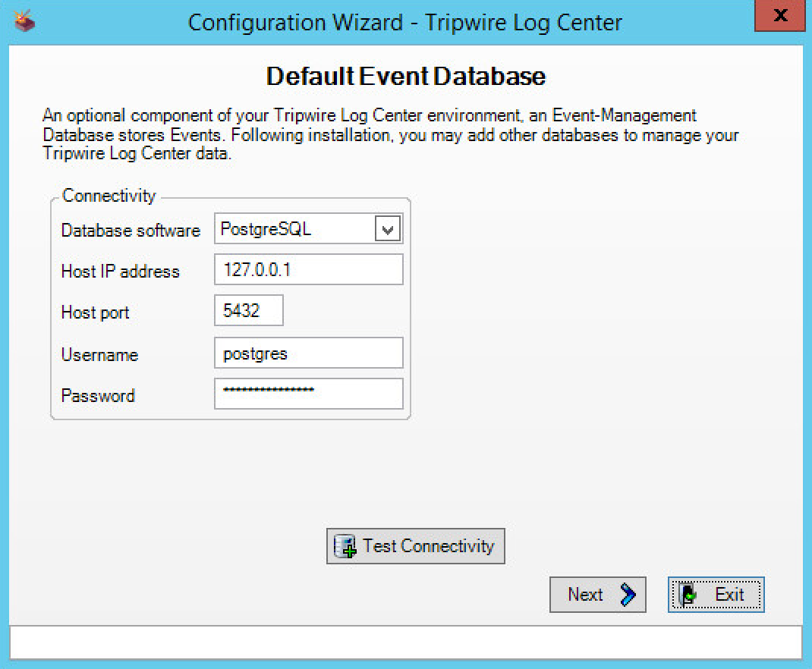The width and height of the screenshot is (812, 669).
Task: Click the Host IP address label
Action: [x=120, y=272]
